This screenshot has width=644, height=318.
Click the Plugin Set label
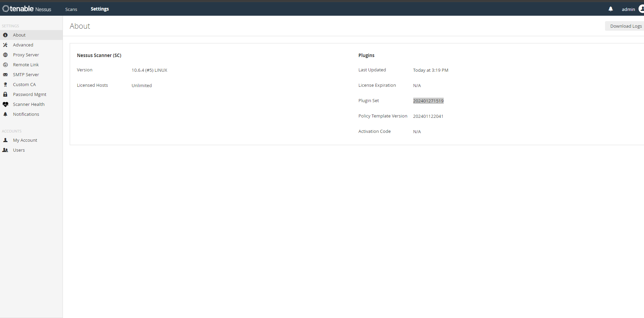pos(368,100)
